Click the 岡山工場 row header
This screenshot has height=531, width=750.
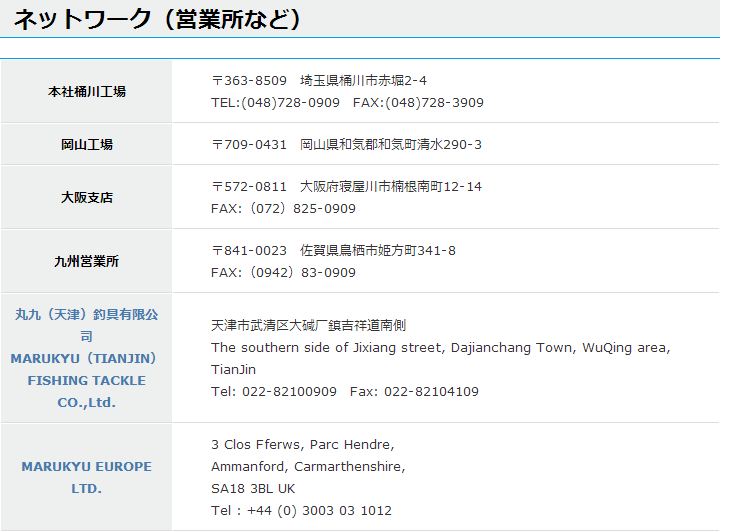(87, 144)
